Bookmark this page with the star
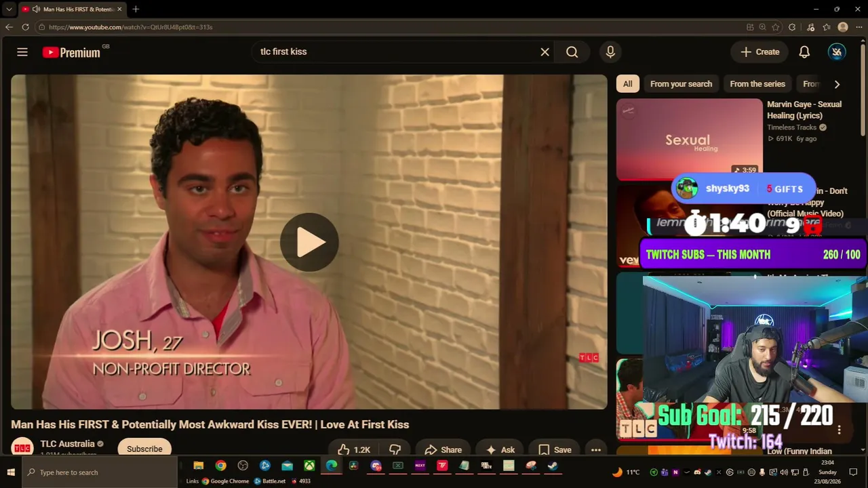Image resolution: width=868 pixels, height=488 pixels. pyautogui.click(x=776, y=27)
